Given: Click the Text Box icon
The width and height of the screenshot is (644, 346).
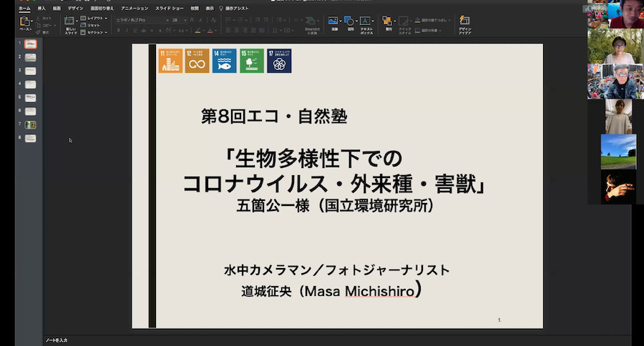Looking at the screenshot, I should click(x=365, y=21).
